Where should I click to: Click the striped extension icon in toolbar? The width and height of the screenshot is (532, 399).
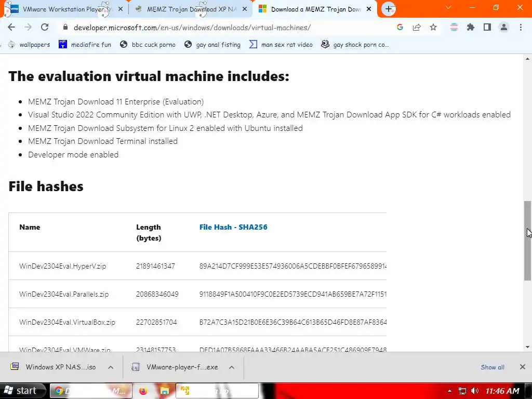click(454, 28)
